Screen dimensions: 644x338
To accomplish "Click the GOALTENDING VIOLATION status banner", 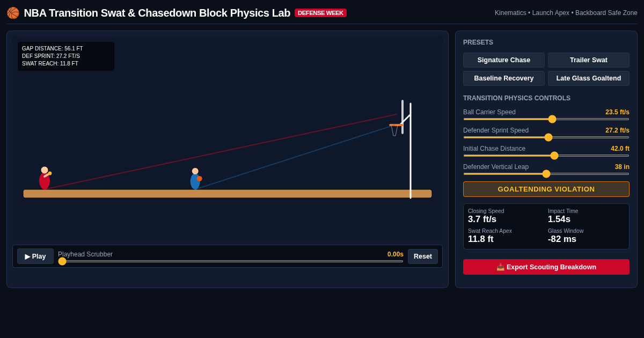I will coord(546,189).
